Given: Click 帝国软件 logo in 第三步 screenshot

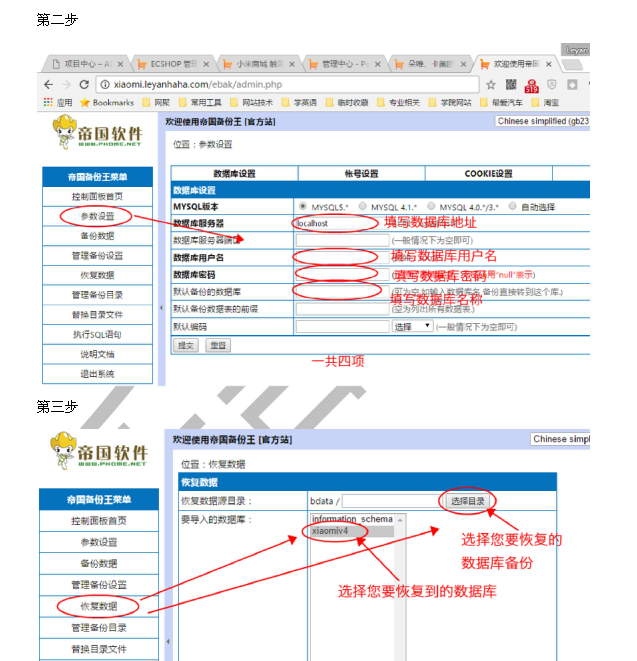Looking at the screenshot, I should [99, 450].
